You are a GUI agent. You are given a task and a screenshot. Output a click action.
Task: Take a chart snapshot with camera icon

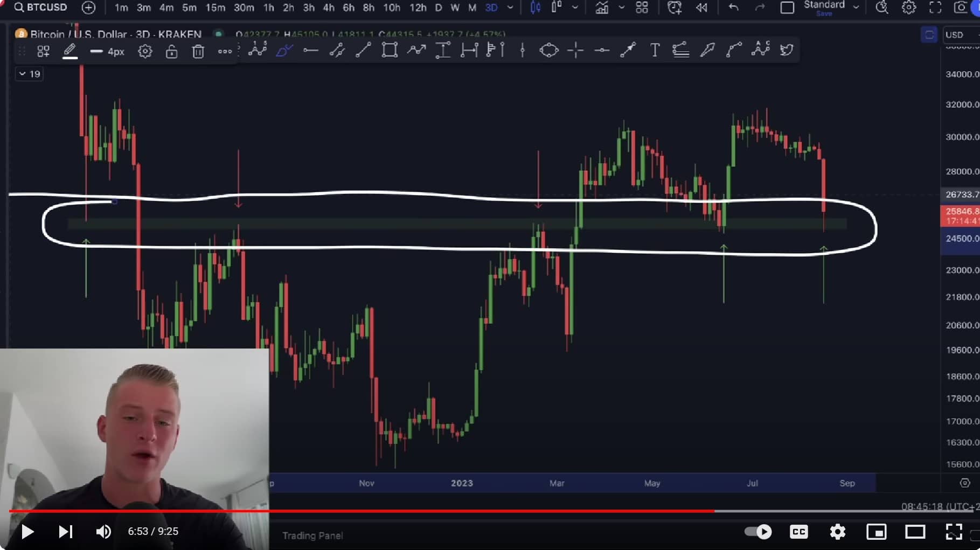coord(961,8)
